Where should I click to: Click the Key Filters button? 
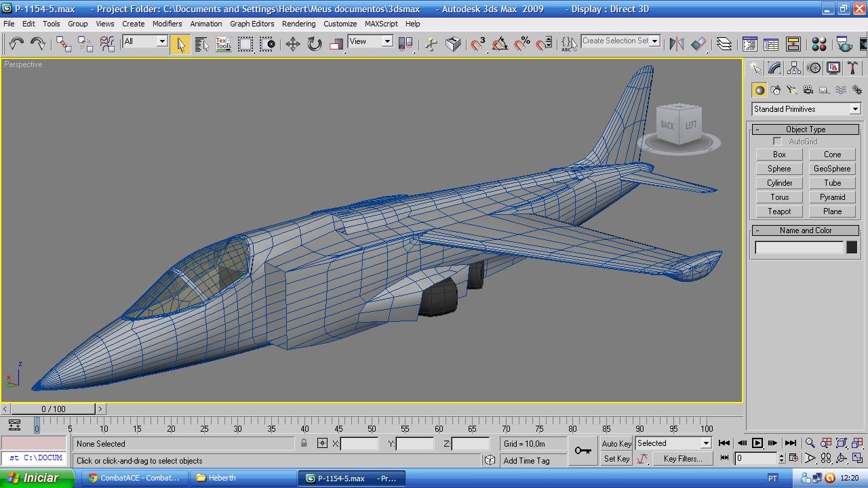pyautogui.click(x=682, y=459)
